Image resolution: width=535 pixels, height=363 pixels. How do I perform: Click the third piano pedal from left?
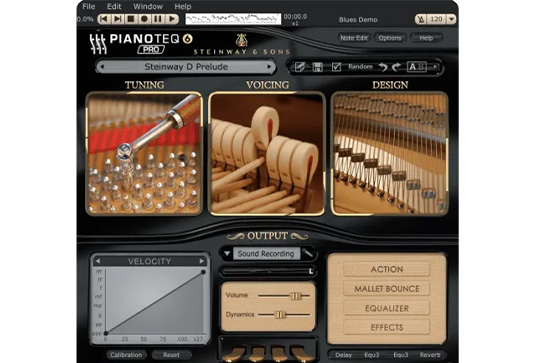(x=279, y=354)
